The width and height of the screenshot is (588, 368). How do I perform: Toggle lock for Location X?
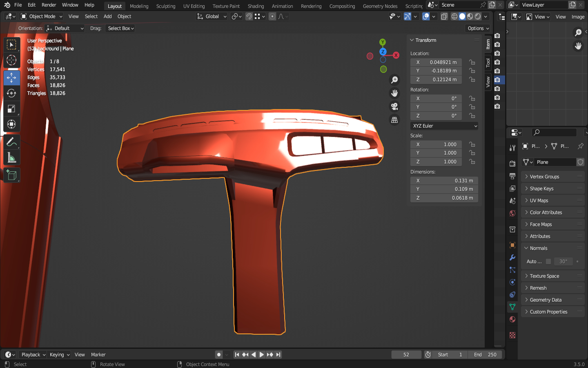472,62
